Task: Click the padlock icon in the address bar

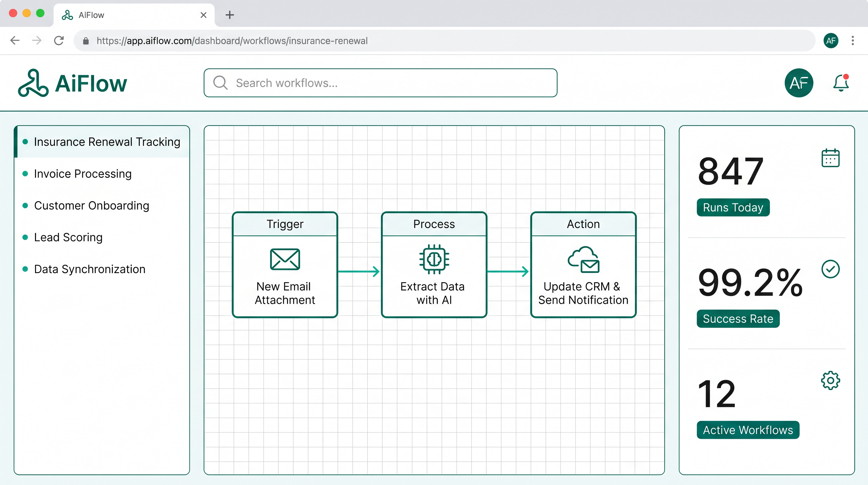Action: tap(86, 40)
